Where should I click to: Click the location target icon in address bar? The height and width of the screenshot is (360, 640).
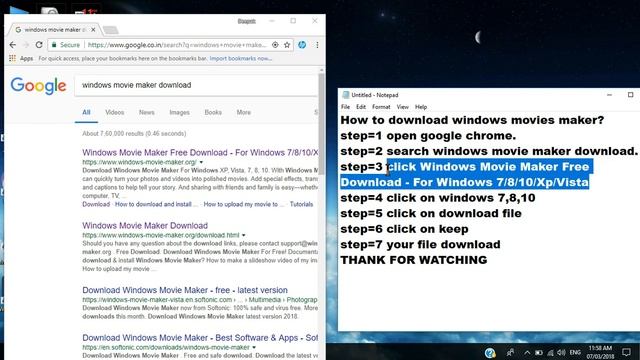275,45
